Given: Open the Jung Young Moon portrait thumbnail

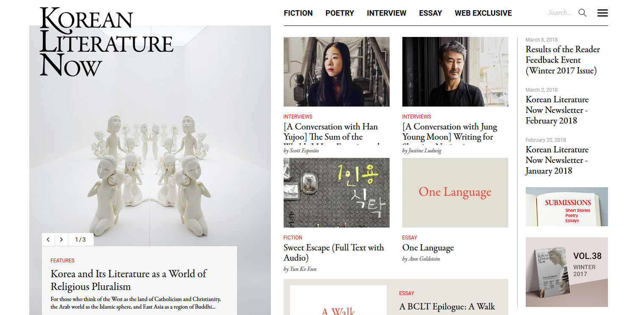Looking at the screenshot, I should (455, 71).
